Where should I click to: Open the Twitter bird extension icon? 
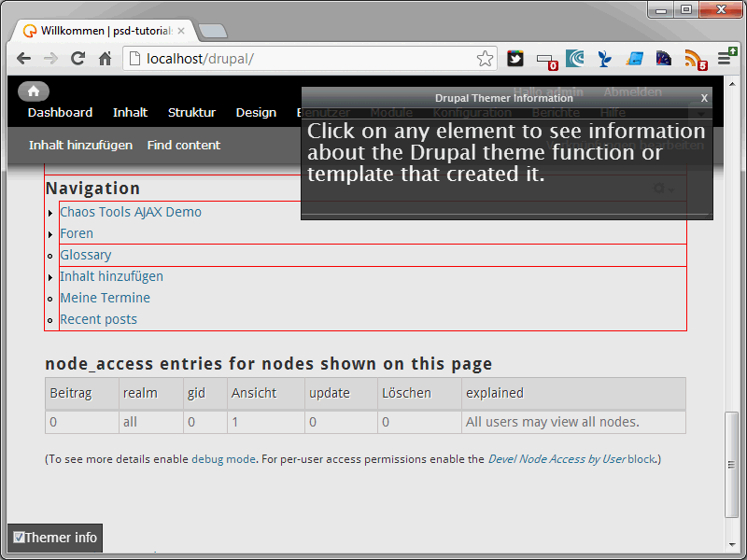pyautogui.click(x=515, y=59)
